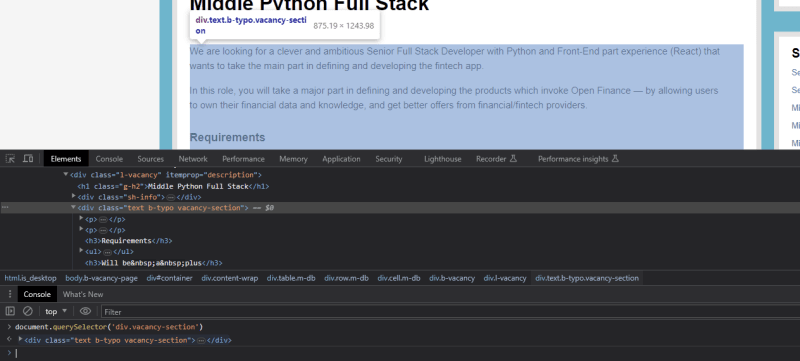
Task: Select the h3 Requirements node
Action: 129,241
